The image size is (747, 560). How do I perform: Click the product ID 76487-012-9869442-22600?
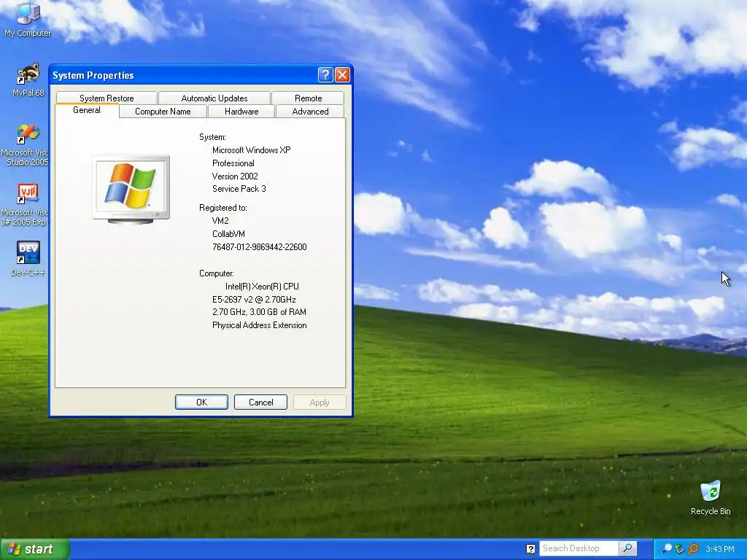click(x=260, y=246)
